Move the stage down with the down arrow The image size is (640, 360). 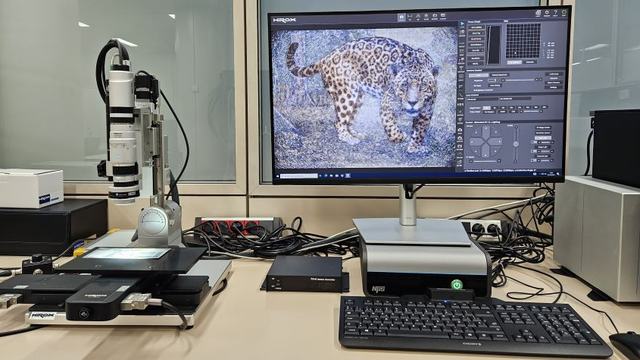(485, 152)
